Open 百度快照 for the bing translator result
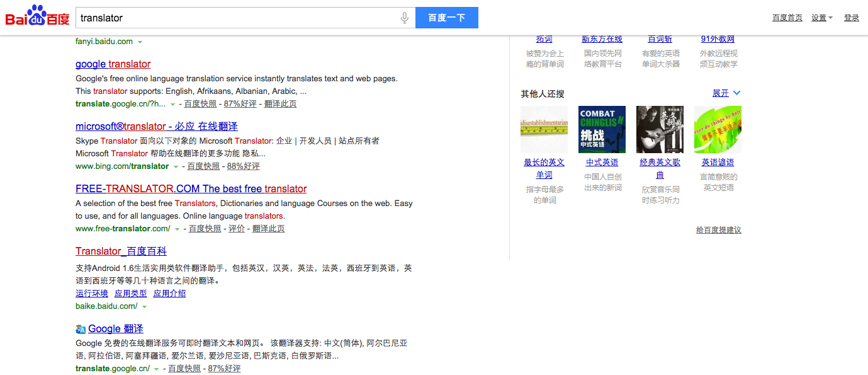 pos(203,166)
